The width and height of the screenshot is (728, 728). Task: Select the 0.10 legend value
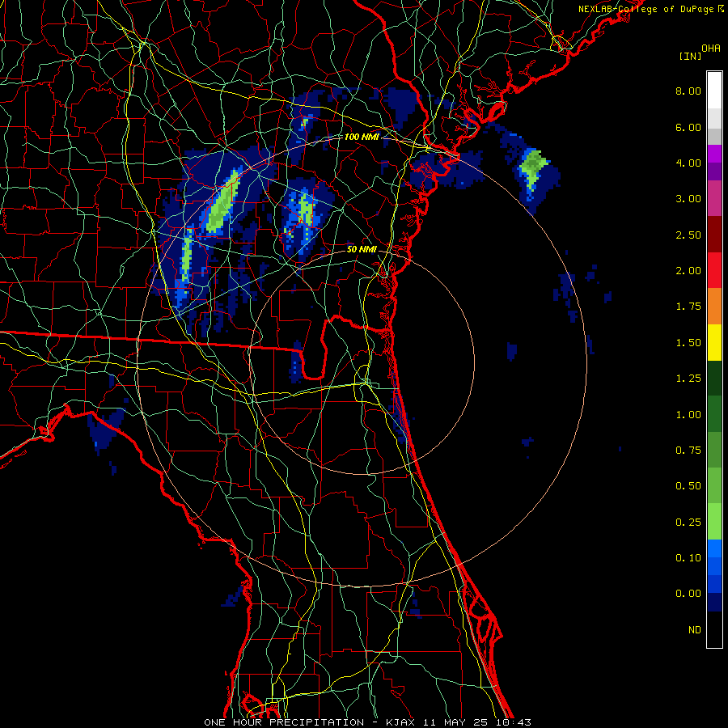(x=688, y=558)
